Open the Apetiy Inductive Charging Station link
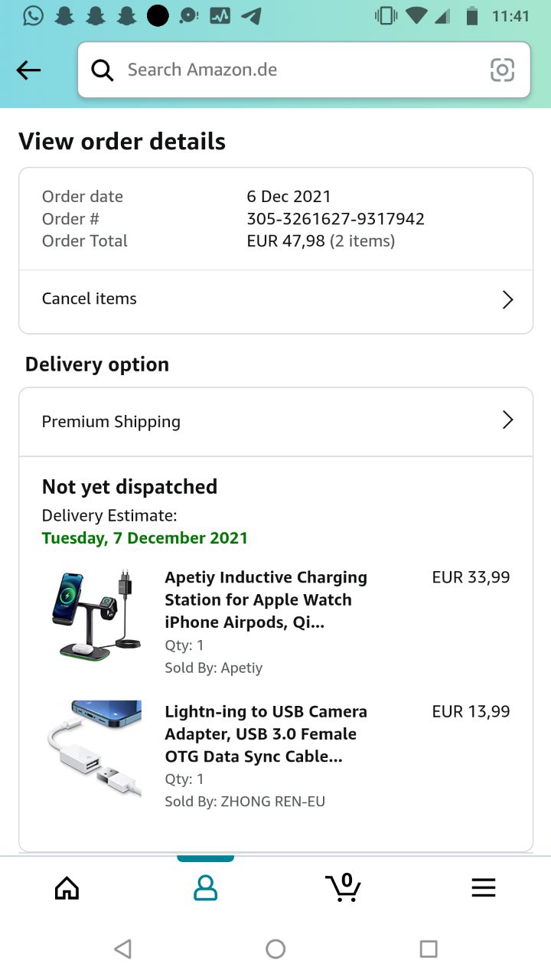551x980 pixels. (266, 599)
